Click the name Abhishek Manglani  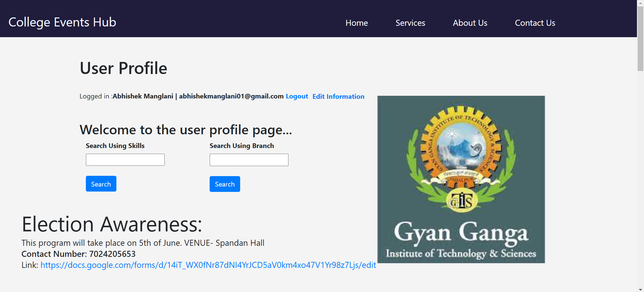(x=143, y=96)
